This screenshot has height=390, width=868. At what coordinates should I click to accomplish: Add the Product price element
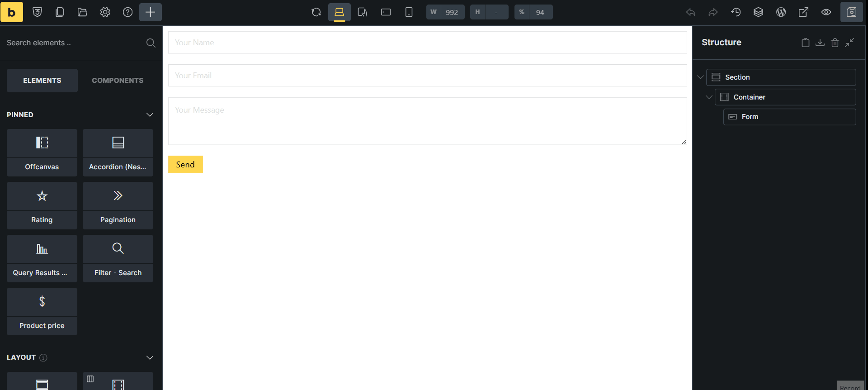click(x=42, y=311)
